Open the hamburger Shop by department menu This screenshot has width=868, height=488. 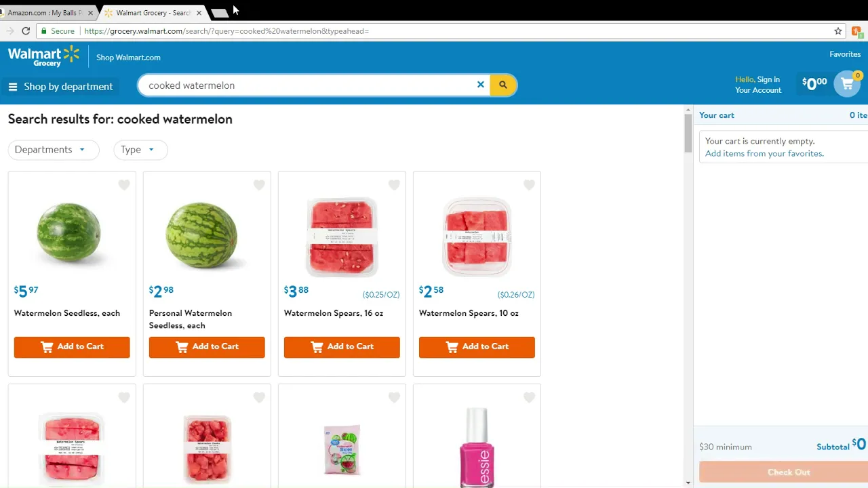pos(61,87)
